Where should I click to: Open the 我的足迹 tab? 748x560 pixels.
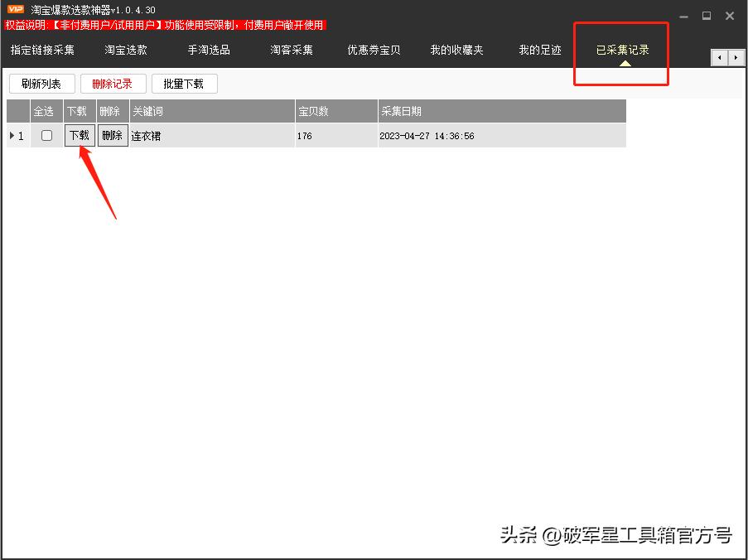539,50
